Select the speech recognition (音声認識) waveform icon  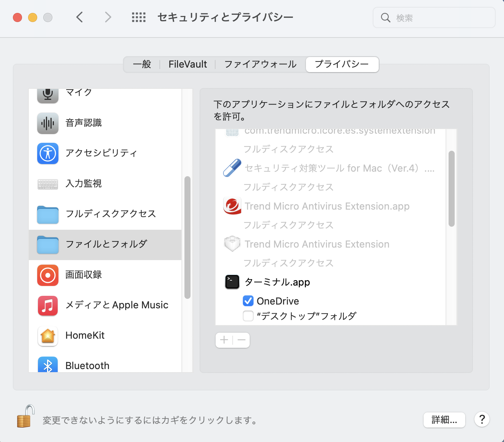click(48, 123)
